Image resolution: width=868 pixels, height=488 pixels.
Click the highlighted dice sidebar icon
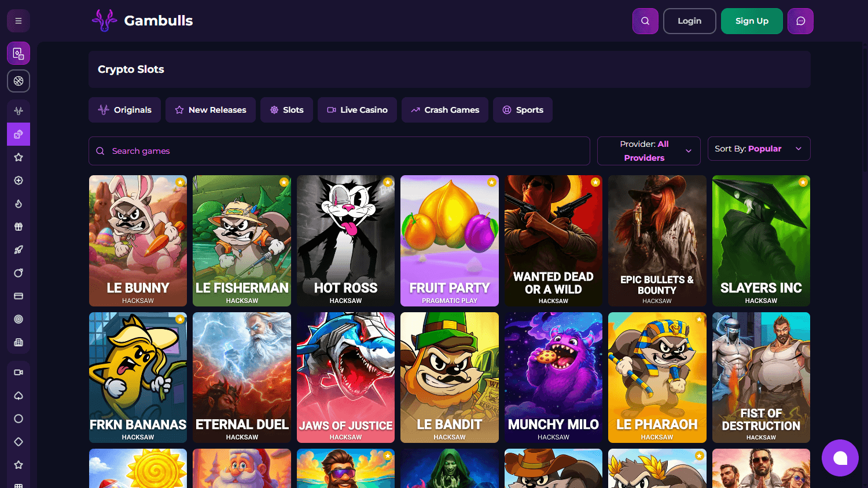(x=19, y=134)
